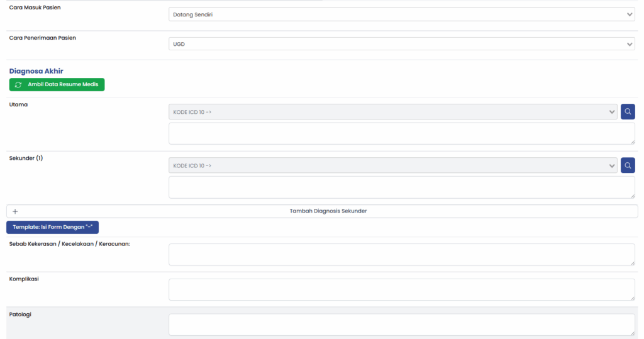Click into the Komplikasi text field
This screenshot has height=339, width=644.
coord(401,289)
